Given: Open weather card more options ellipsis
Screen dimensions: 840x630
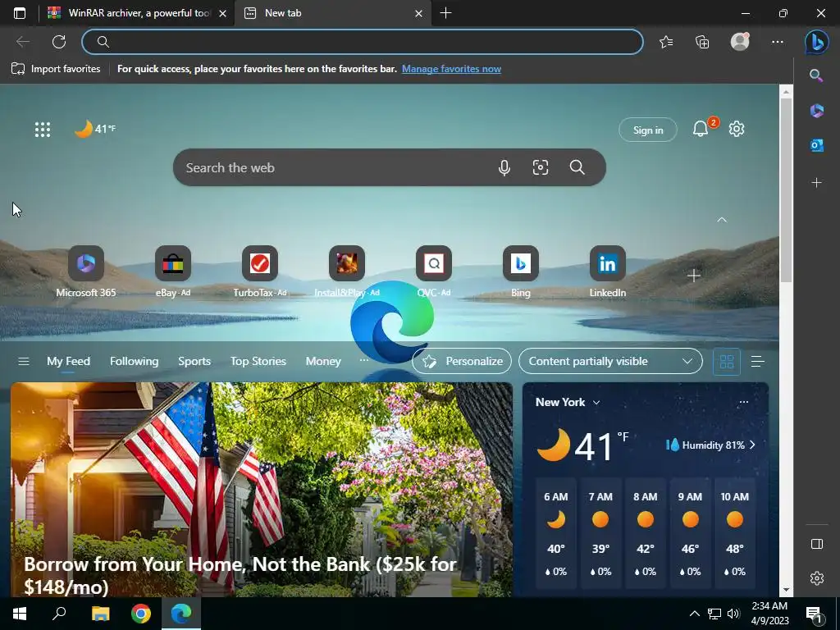Looking at the screenshot, I should point(743,402).
